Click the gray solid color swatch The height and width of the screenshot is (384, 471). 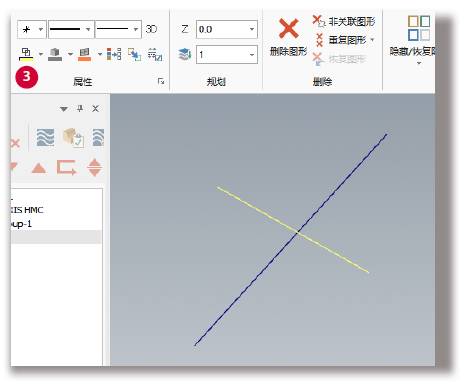(x=55, y=54)
